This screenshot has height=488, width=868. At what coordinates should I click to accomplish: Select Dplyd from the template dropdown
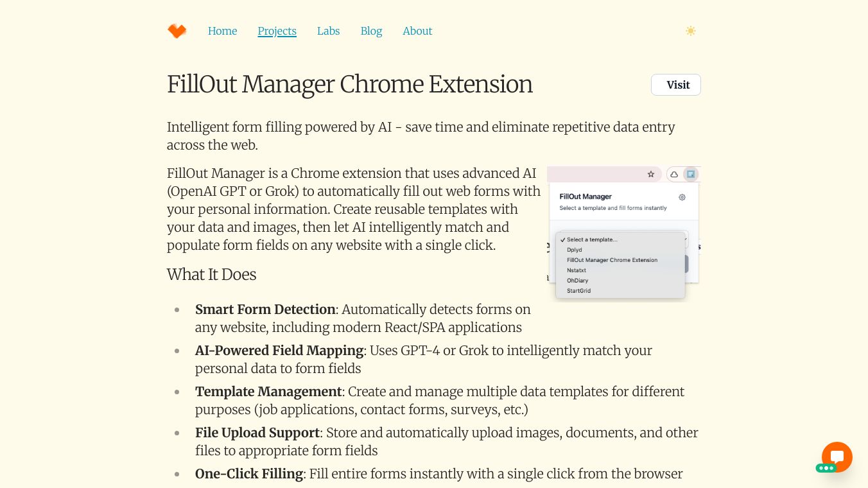pos(575,250)
